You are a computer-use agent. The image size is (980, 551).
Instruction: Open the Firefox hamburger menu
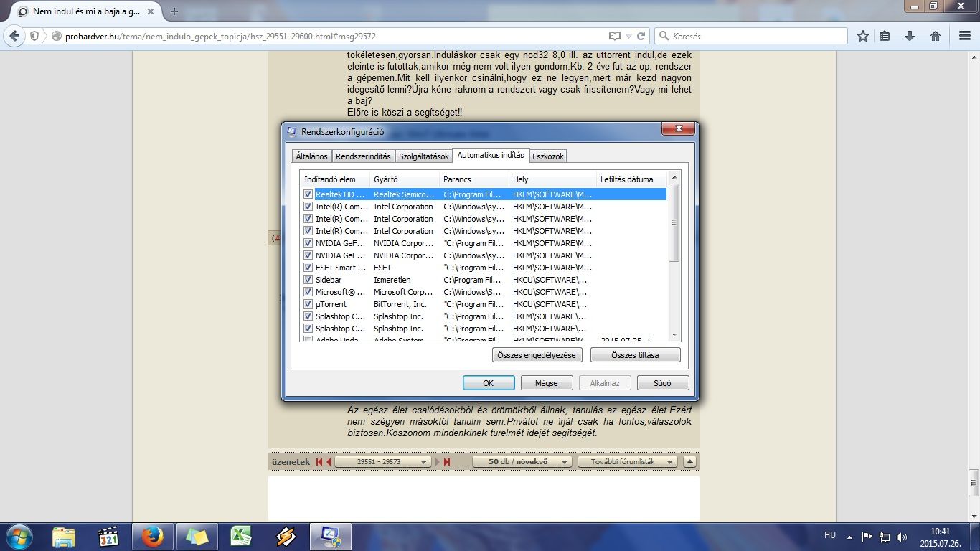pyautogui.click(x=965, y=36)
